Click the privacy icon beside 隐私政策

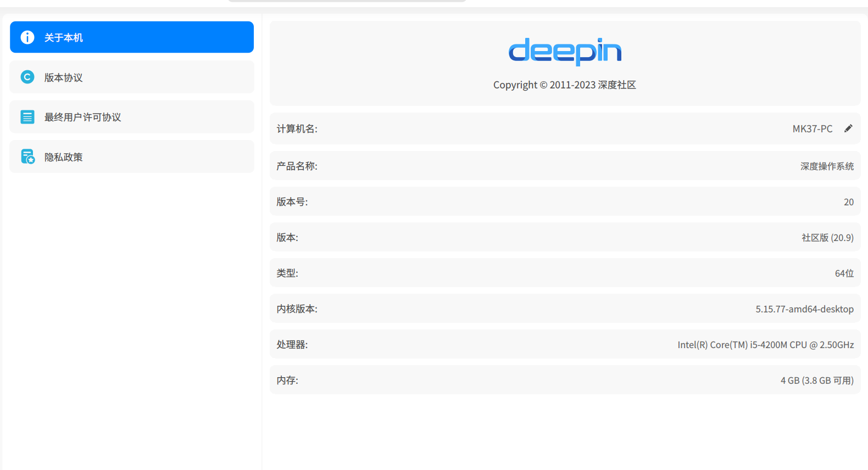[28, 157]
